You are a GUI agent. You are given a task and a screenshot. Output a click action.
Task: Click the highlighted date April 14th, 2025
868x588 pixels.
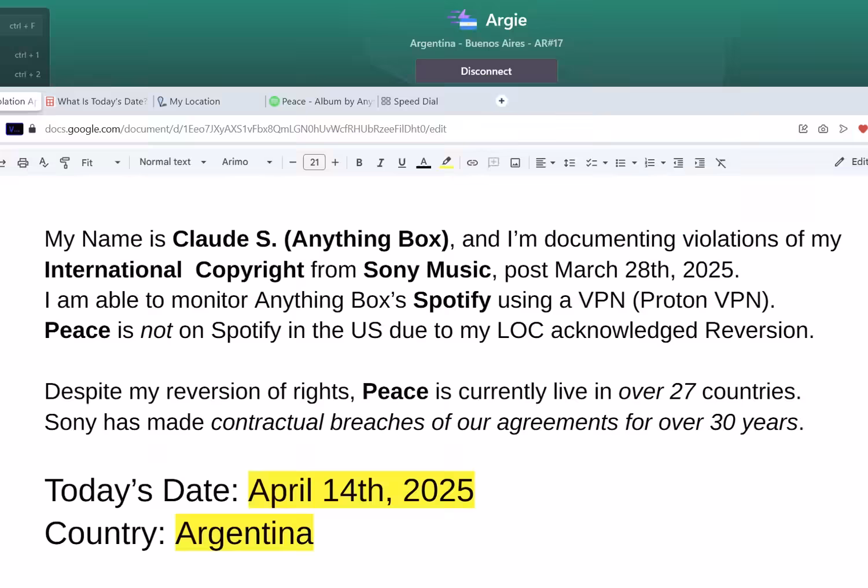(x=361, y=490)
